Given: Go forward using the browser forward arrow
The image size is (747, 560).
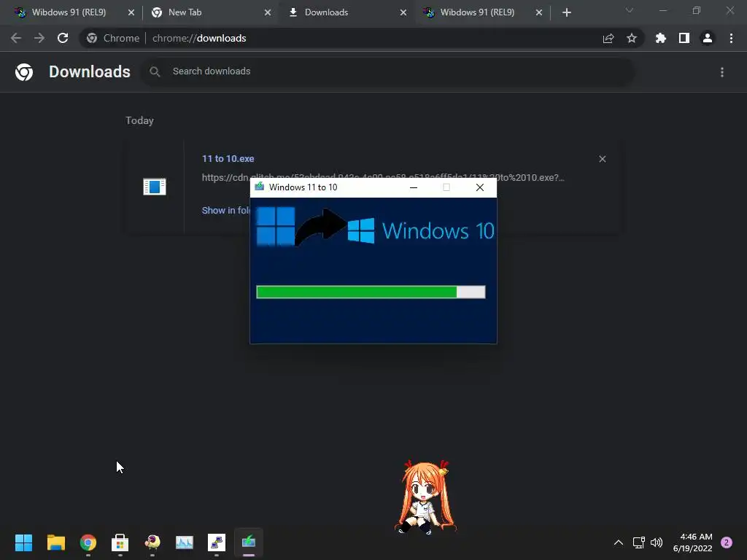Looking at the screenshot, I should click(x=39, y=38).
